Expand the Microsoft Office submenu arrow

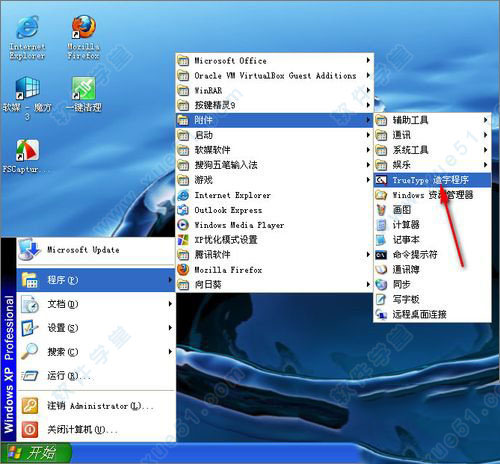[368, 60]
